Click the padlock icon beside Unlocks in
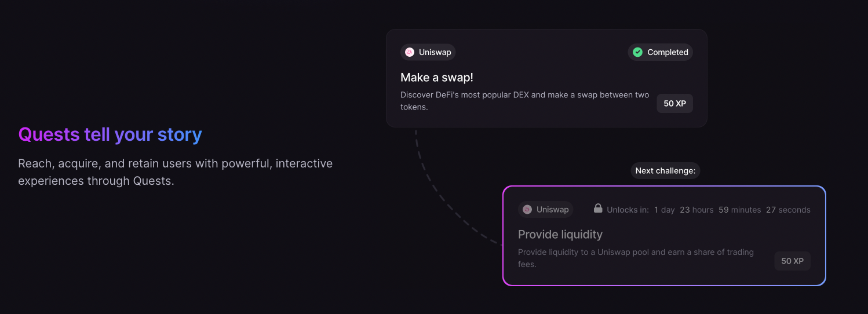Image resolution: width=868 pixels, height=314 pixels. [598, 208]
